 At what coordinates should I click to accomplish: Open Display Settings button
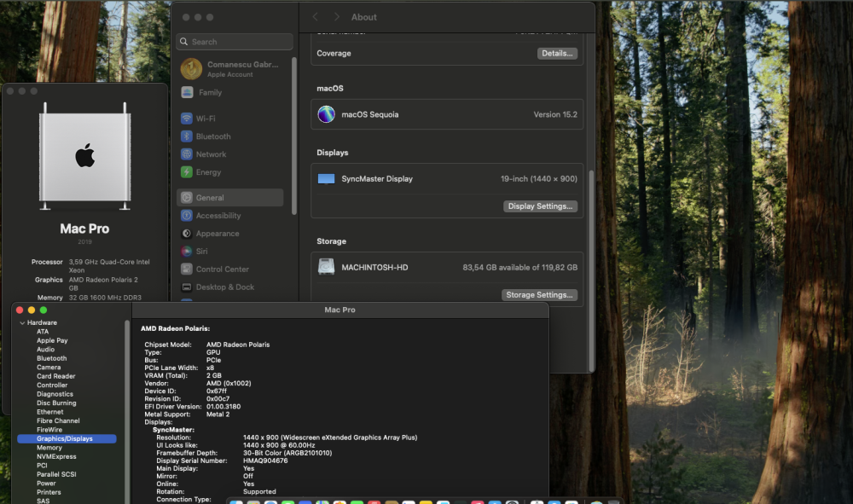(540, 206)
